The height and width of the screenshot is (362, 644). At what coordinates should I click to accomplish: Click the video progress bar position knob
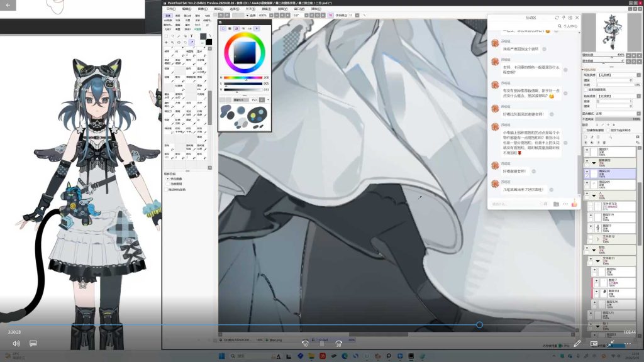(479, 325)
